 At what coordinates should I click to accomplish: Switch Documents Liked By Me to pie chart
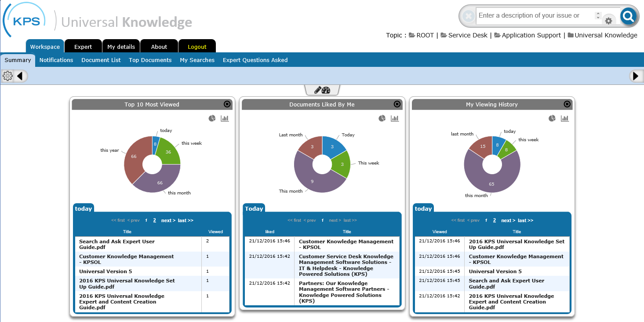pyautogui.click(x=382, y=118)
